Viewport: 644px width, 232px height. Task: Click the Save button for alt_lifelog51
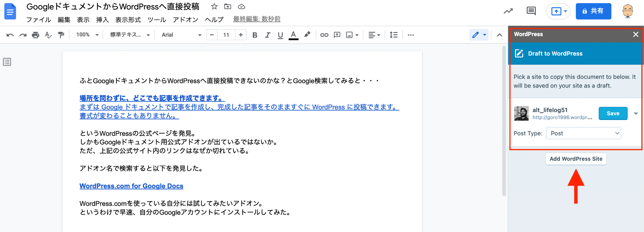pos(613,113)
